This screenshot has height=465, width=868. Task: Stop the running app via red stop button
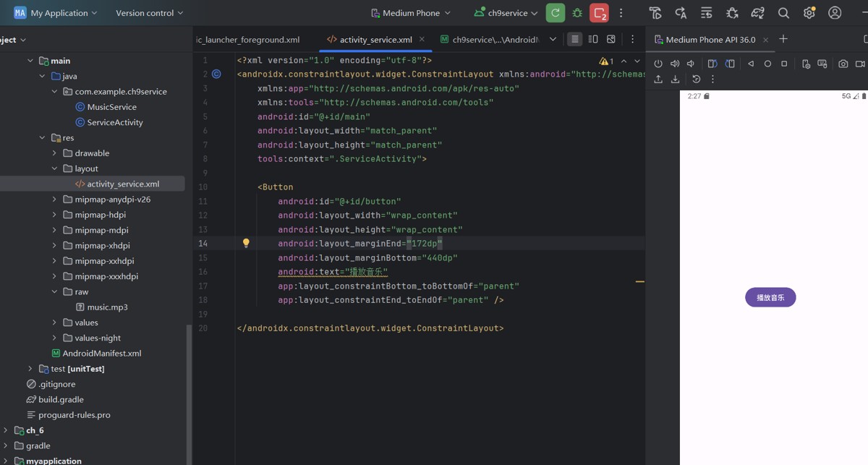(x=599, y=13)
